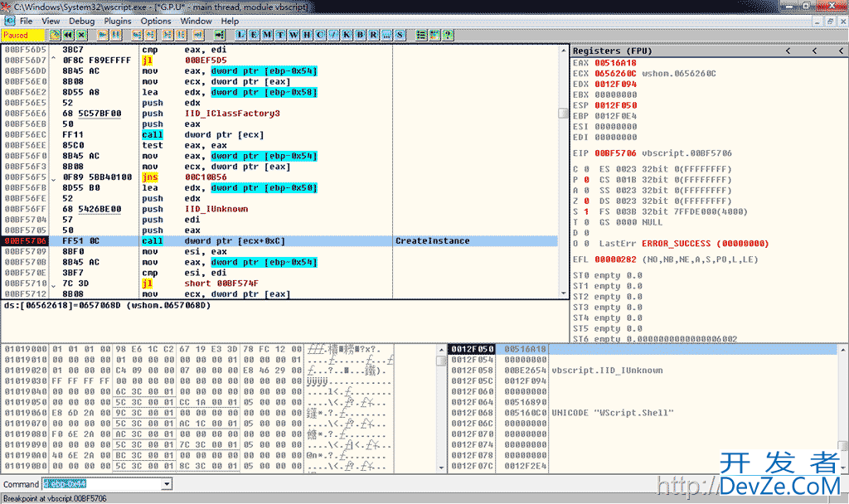The width and height of the screenshot is (849, 504).
Task: Select the EFL value 00000282
Action: click(615, 259)
